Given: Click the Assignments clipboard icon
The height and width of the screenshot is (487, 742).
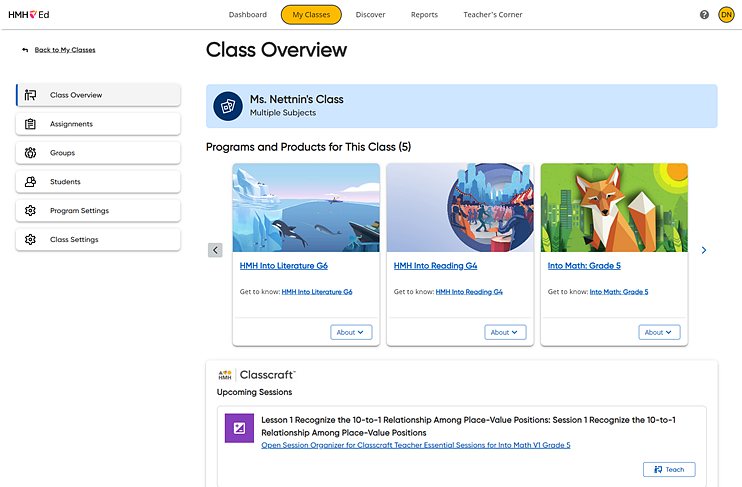Looking at the screenshot, I should (30, 124).
